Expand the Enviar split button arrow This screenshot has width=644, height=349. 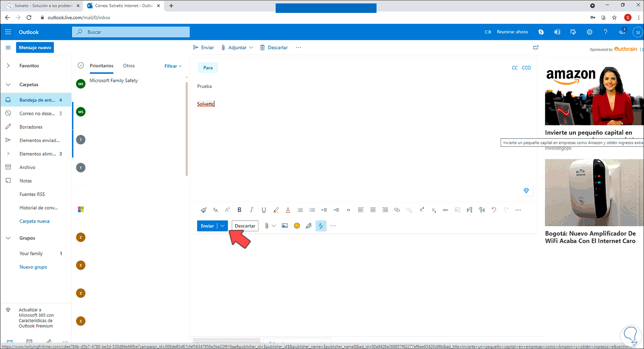[222, 225]
